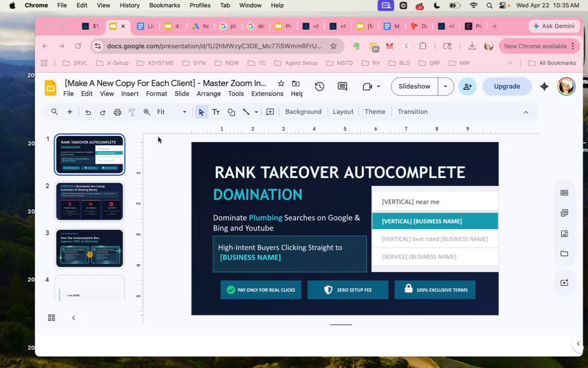The width and height of the screenshot is (588, 368).
Task: Open the Chrome three-dot menu
Action: (x=573, y=46)
